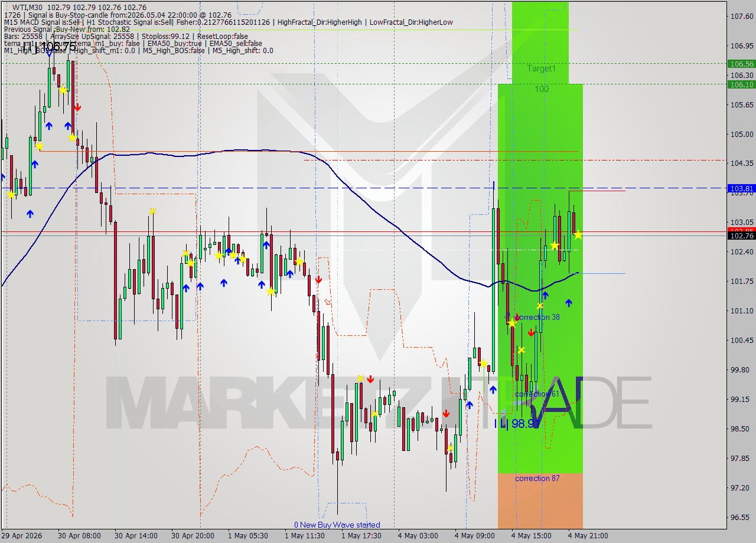Click the '30 Apr 20:00' time axis label

coord(193,536)
